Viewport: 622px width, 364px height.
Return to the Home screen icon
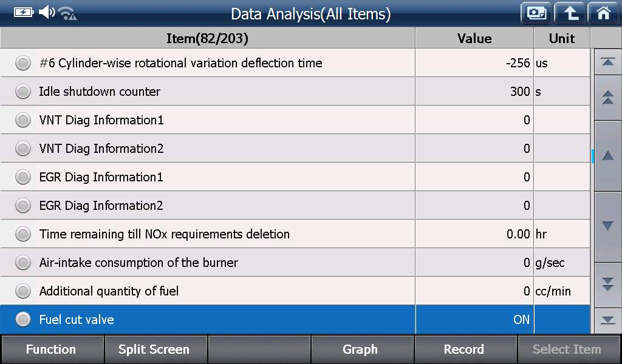click(x=603, y=13)
